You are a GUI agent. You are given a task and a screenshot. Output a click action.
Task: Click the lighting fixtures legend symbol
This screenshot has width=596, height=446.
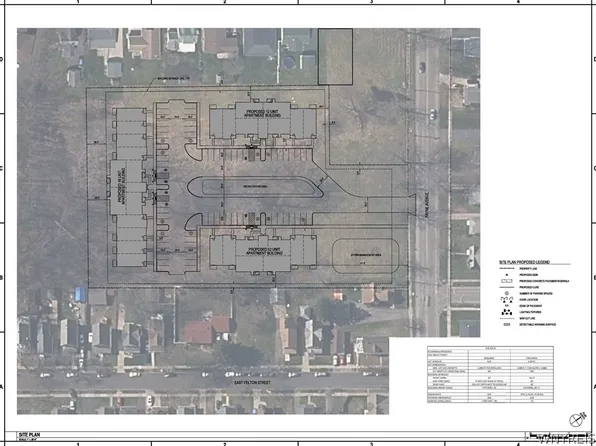point(507,312)
